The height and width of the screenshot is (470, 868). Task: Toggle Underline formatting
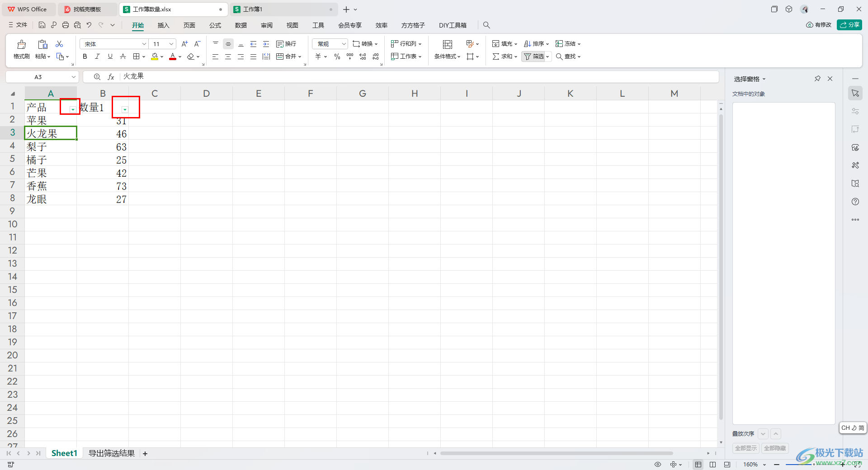pos(110,56)
